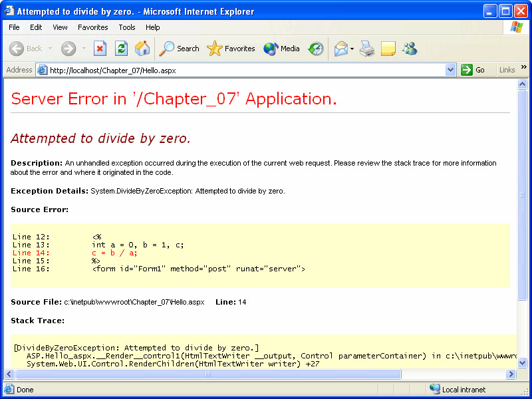The width and height of the screenshot is (532, 399).
Task: Launch Messenger from the toolbar
Action: pyautogui.click(x=410, y=49)
